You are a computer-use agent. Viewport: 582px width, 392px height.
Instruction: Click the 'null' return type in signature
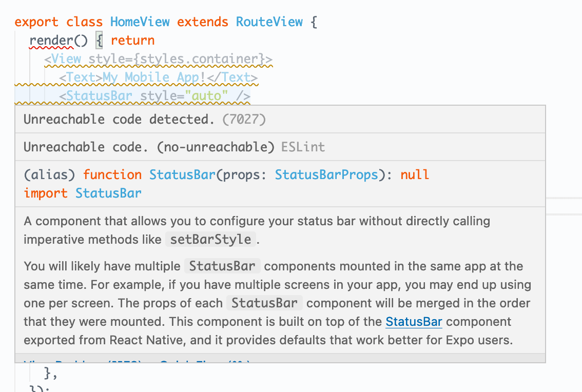pos(415,174)
